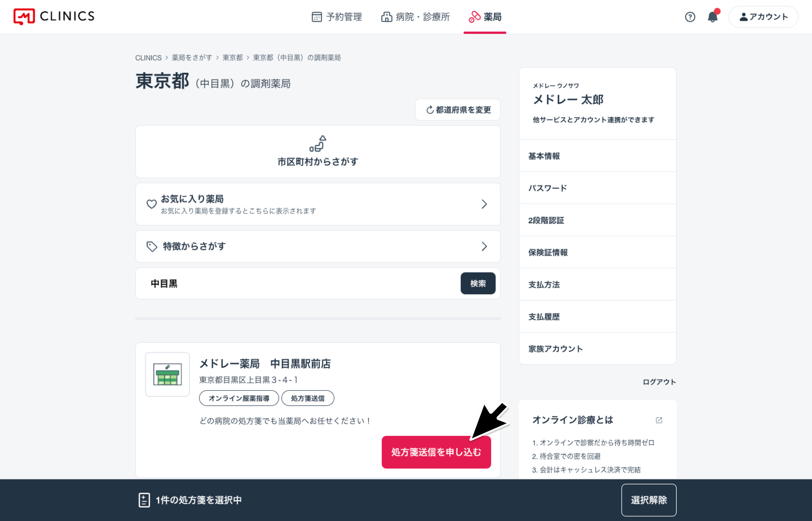The height and width of the screenshot is (521, 812).
Task: Click the 検索 button
Action: [x=478, y=284]
